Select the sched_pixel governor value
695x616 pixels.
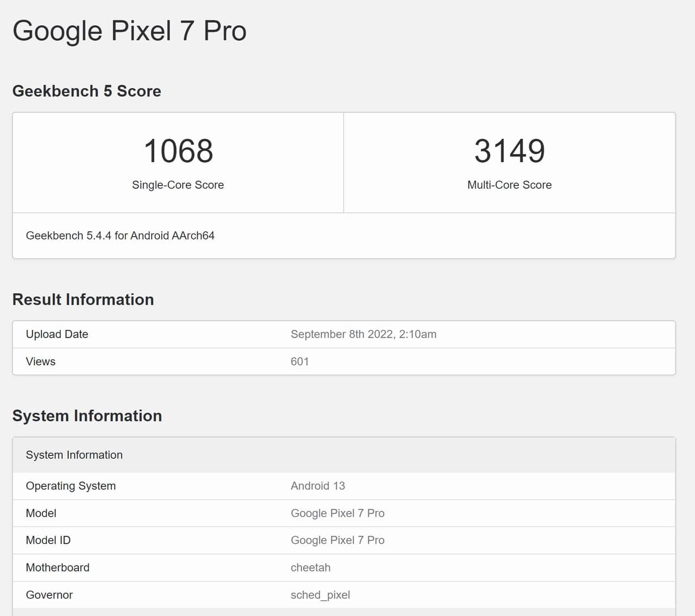pyautogui.click(x=320, y=595)
